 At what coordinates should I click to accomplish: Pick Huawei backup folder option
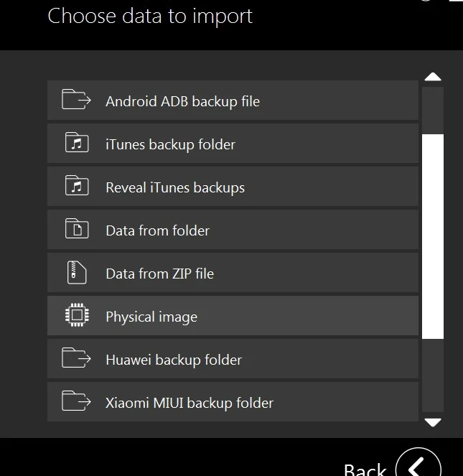pos(233,359)
